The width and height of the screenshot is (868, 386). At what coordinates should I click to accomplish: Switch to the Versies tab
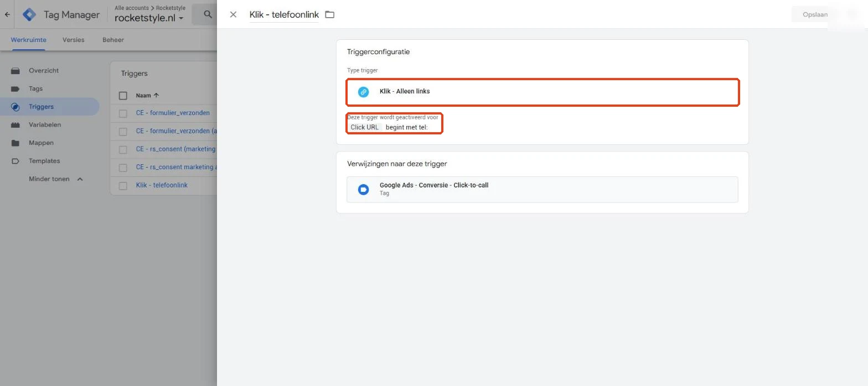point(74,40)
